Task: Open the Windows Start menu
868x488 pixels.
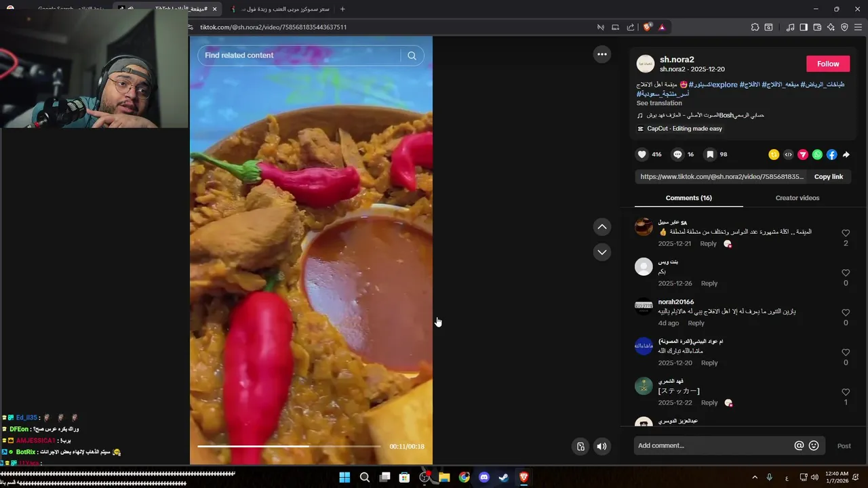Action: (344, 477)
